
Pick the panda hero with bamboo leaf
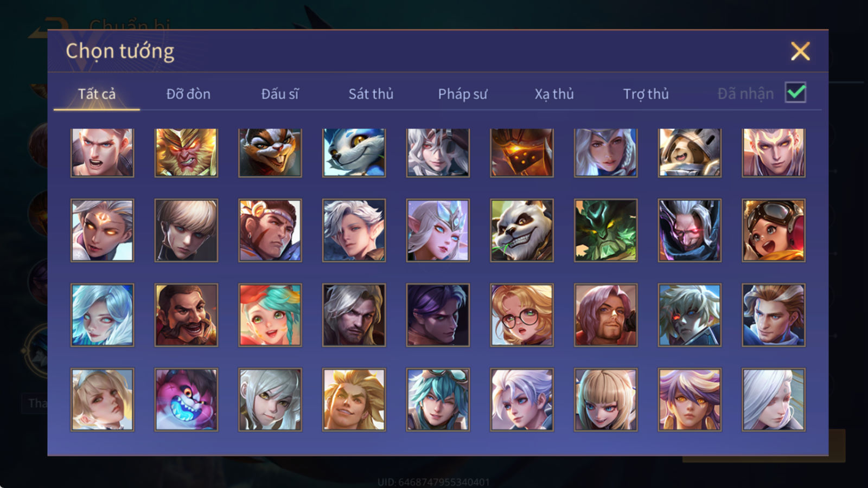(x=522, y=230)
